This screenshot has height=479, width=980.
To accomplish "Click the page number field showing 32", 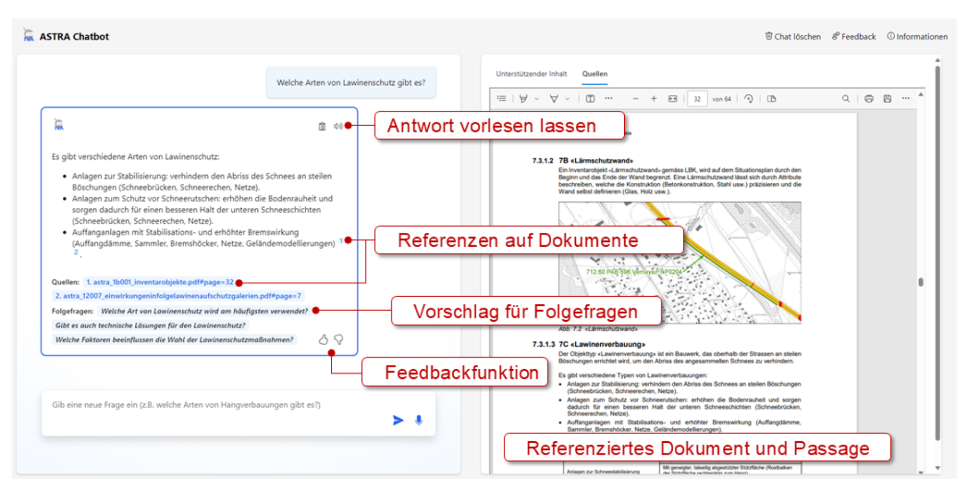I will pos(697,99).
